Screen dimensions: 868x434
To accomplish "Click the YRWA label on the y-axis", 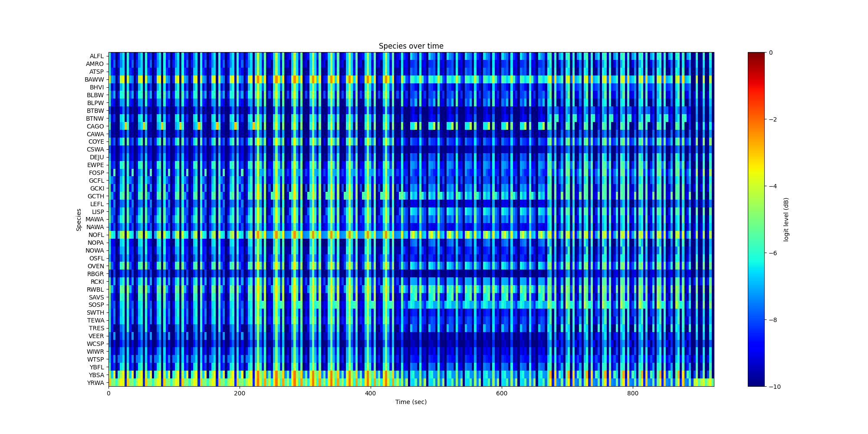I will [95, 383].
